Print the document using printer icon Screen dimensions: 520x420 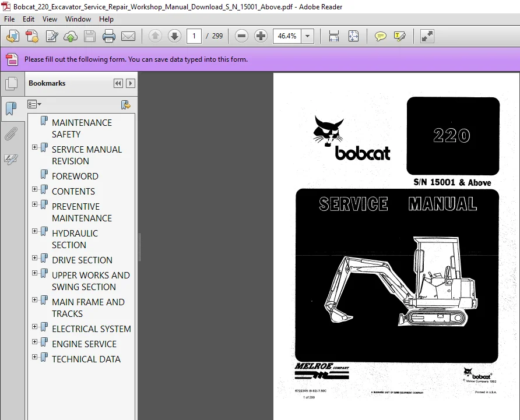(109, 36)
